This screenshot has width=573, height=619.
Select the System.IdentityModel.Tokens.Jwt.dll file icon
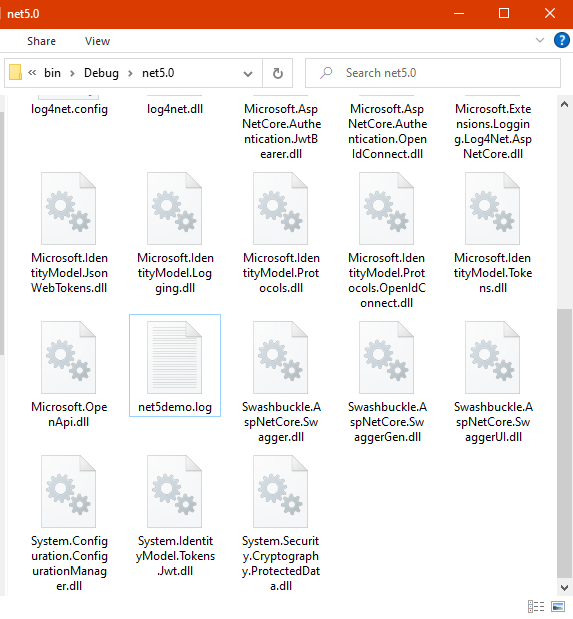click(x=175, y=491)
